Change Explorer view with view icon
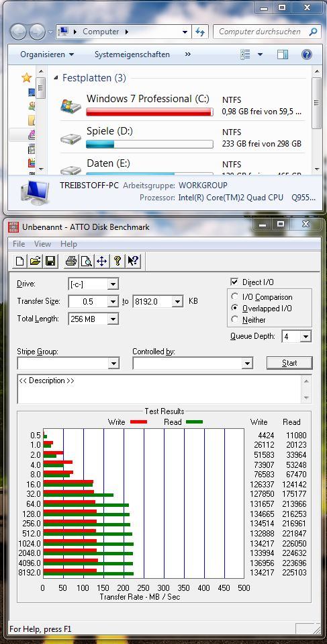The width and height of the screenshot is (327, 644). [x=245, y=54]
